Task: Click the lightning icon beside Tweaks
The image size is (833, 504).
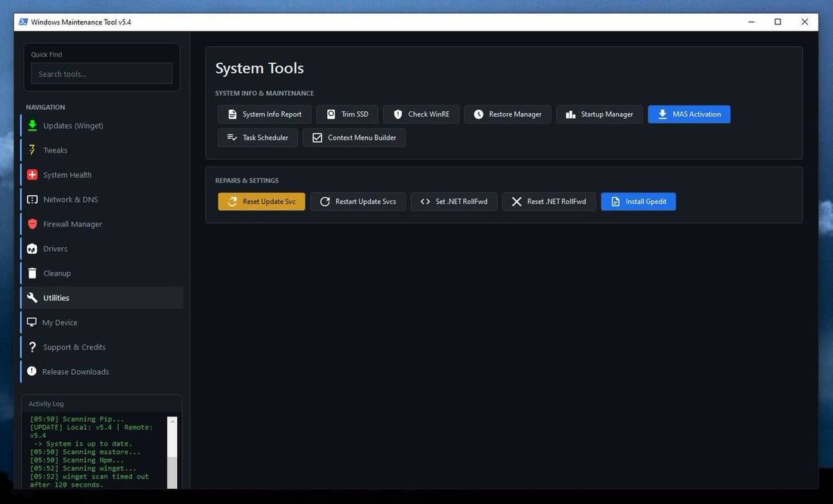Action: [32, 150]
